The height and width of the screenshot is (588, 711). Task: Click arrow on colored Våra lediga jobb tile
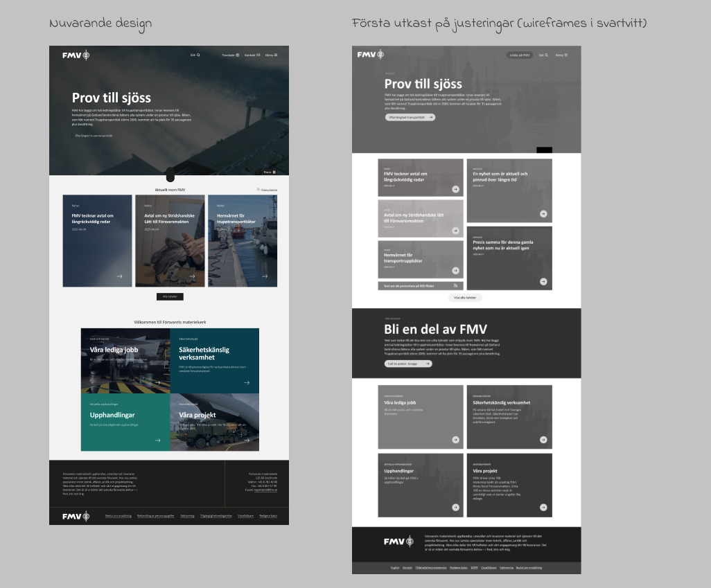click(158, 382)
